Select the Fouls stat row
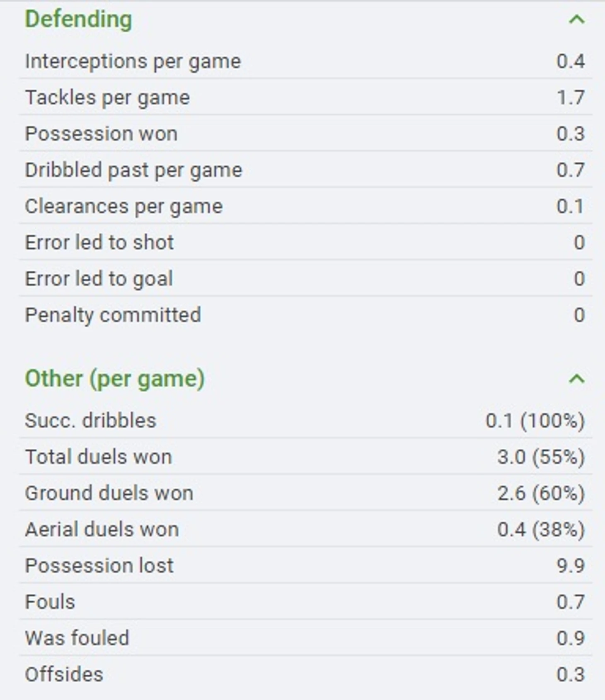Viewport: 605px width, 700px height. click(305, 602)
